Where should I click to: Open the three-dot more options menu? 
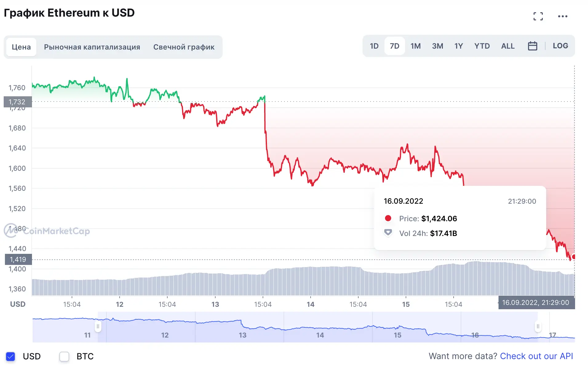[562, 16]
